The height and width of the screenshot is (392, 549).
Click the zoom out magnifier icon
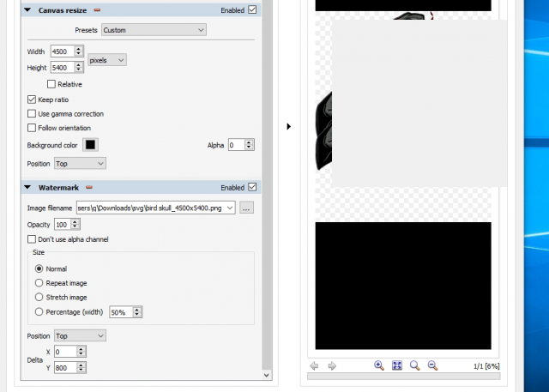pyautogui.click(x=432, y=365)
